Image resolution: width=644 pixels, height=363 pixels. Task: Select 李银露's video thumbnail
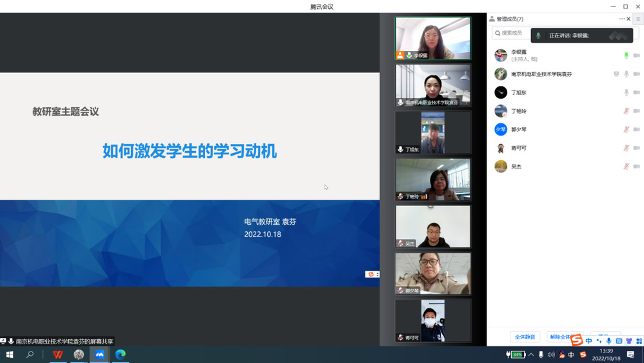tap(433, 38)
